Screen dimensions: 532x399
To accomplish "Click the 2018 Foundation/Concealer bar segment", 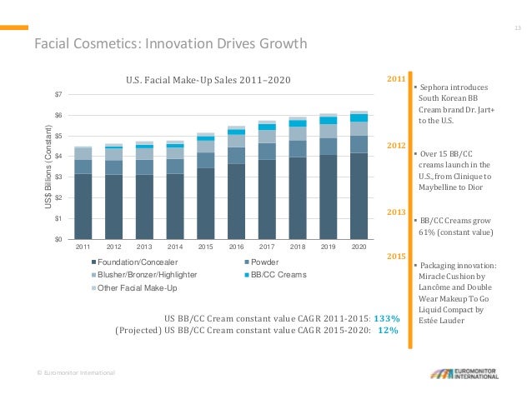I will [298, 198].
